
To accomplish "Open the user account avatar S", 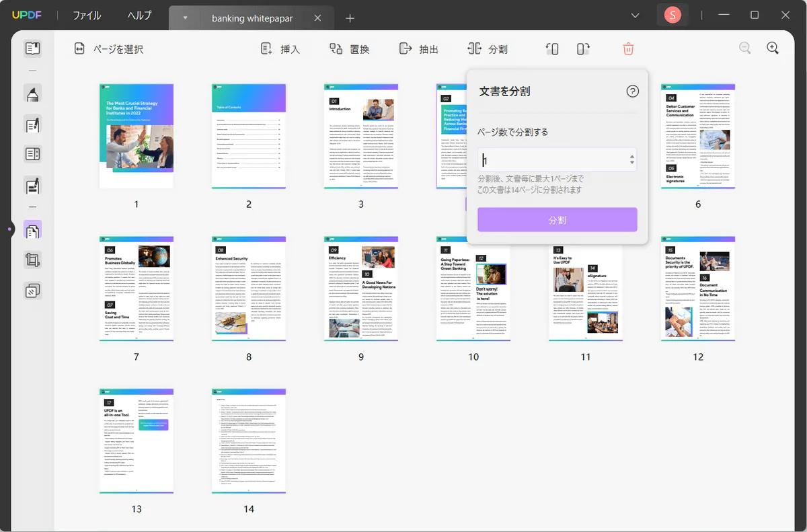I will [672, 15].
